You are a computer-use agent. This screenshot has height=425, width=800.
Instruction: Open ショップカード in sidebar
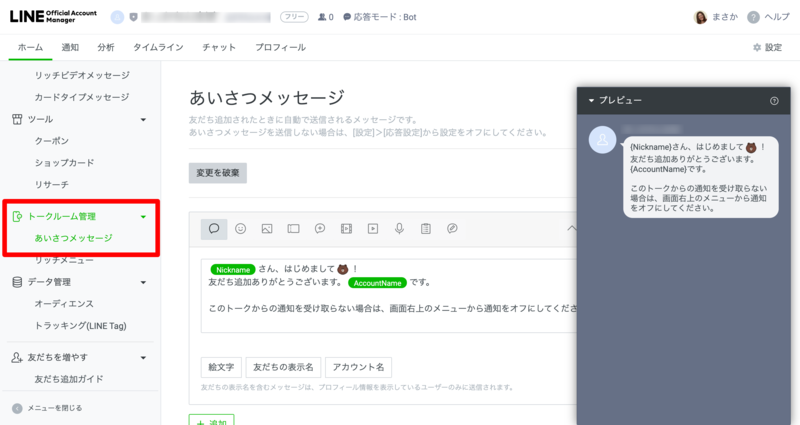64,163
